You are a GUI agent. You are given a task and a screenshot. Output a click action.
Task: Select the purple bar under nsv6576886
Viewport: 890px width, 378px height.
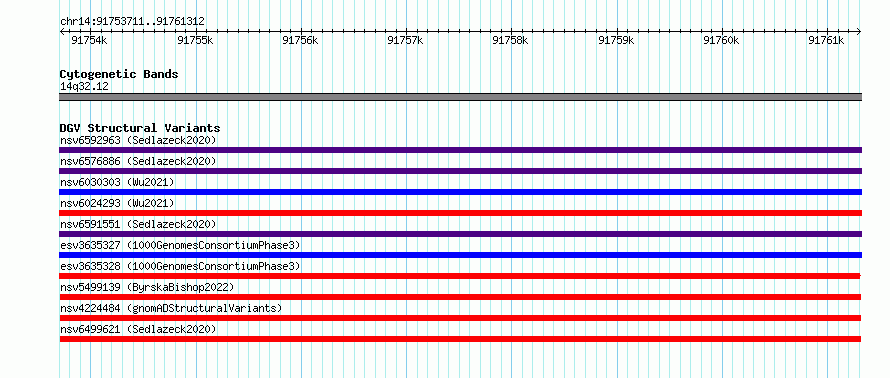(x=460, y=171)
